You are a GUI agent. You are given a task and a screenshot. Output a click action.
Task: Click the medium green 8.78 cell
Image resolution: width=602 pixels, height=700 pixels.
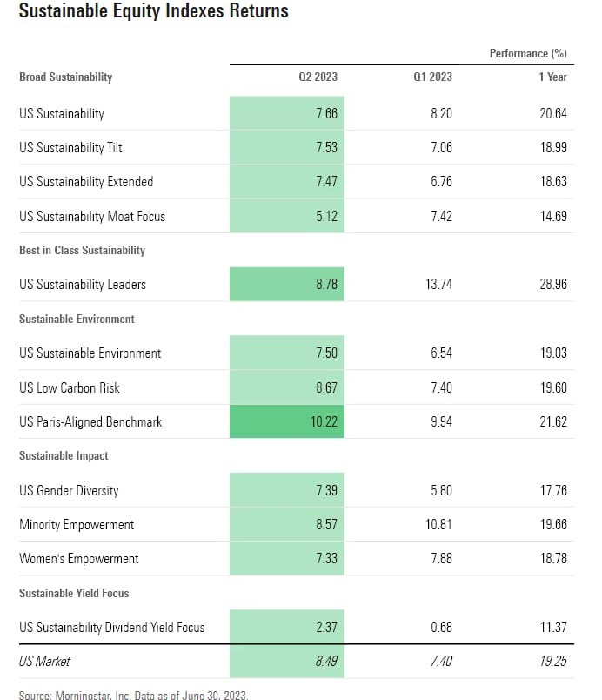point(287,285)
